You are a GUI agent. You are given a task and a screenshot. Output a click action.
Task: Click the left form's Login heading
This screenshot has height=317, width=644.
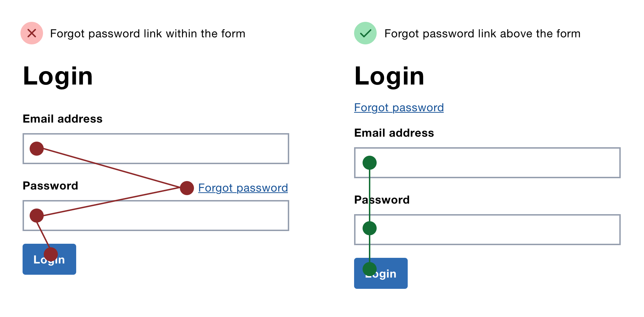coord(58,76)
